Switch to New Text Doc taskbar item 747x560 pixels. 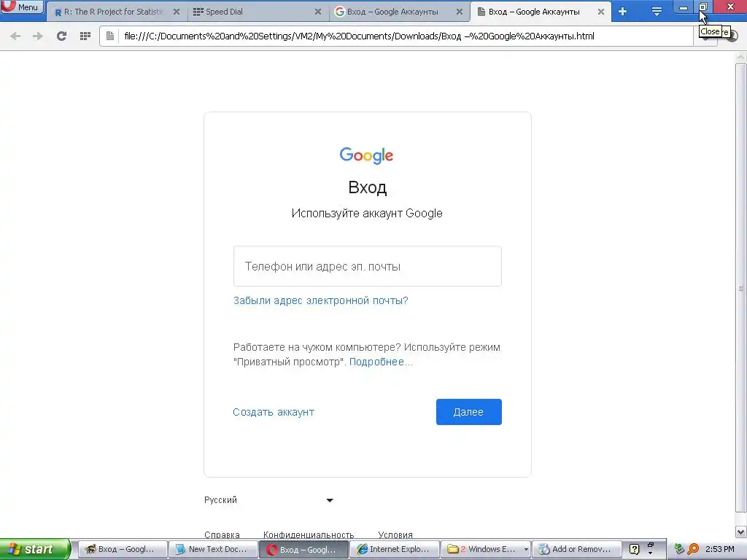(x=213, y=549)
